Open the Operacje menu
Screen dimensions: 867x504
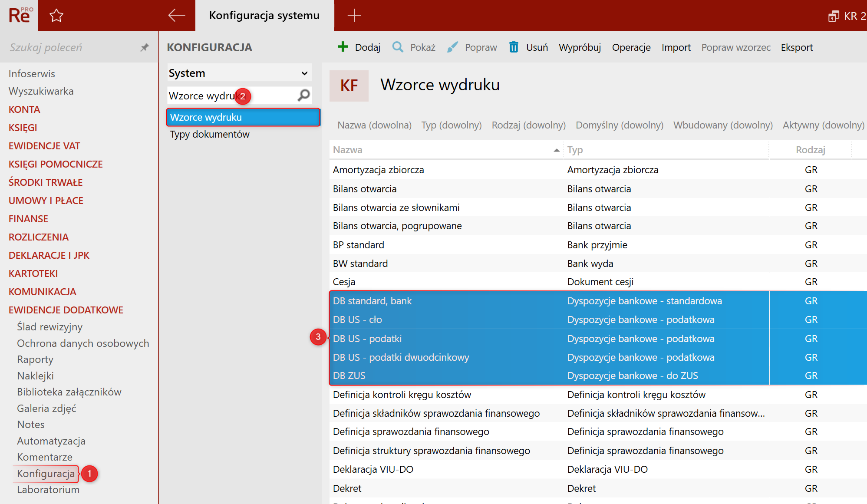[x=631, y=47]
